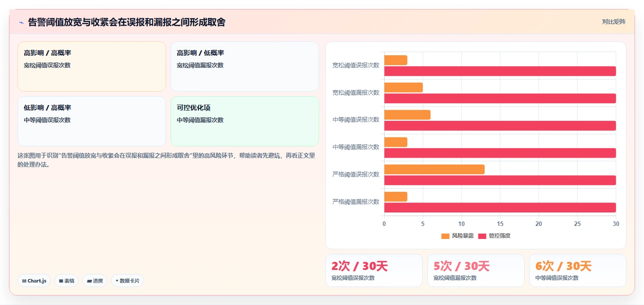This screenshot has height=305, width=644.
Task: Open the 2次 / 30天 stat card
Action: tap(374, 270)
